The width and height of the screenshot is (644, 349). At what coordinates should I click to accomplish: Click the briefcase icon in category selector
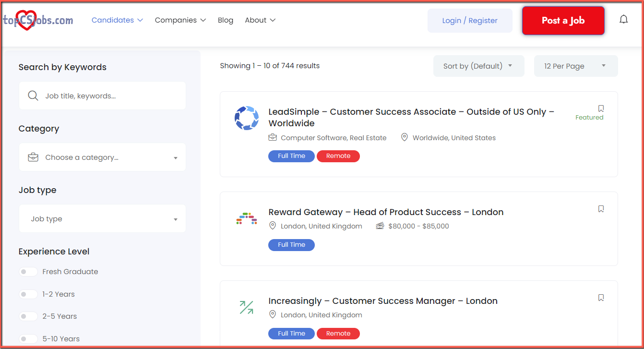[x=33, y=157]
